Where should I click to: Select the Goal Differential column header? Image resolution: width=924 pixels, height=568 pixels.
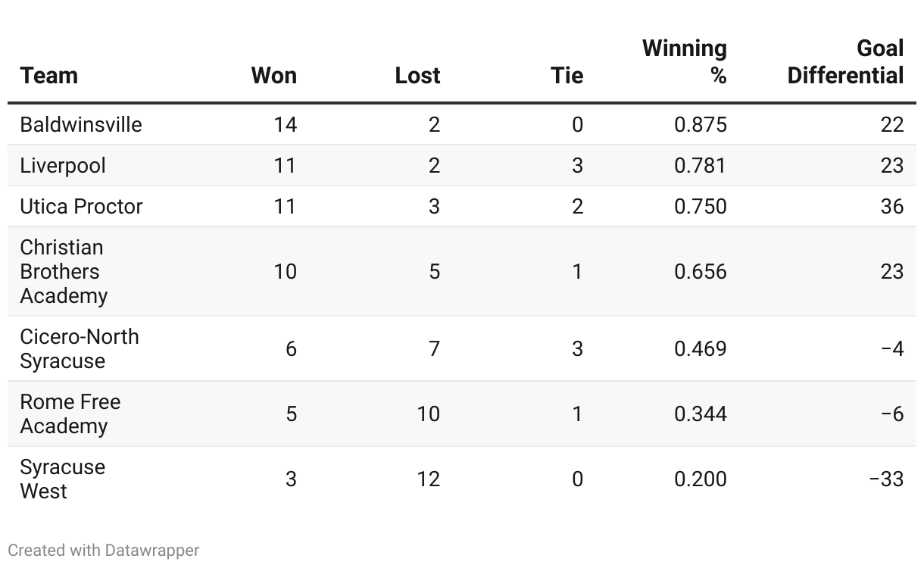click(846, 62)
